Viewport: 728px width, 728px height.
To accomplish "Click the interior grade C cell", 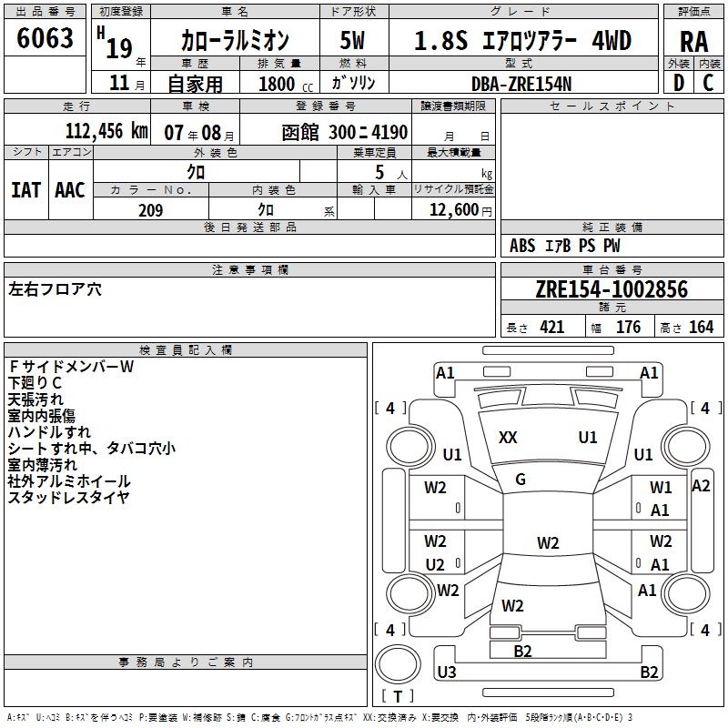I will coord(709,83).
